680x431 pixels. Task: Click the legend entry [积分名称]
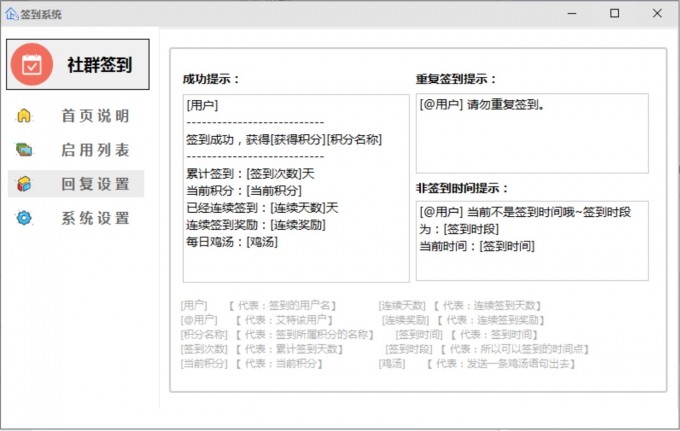tap(277, 335)
